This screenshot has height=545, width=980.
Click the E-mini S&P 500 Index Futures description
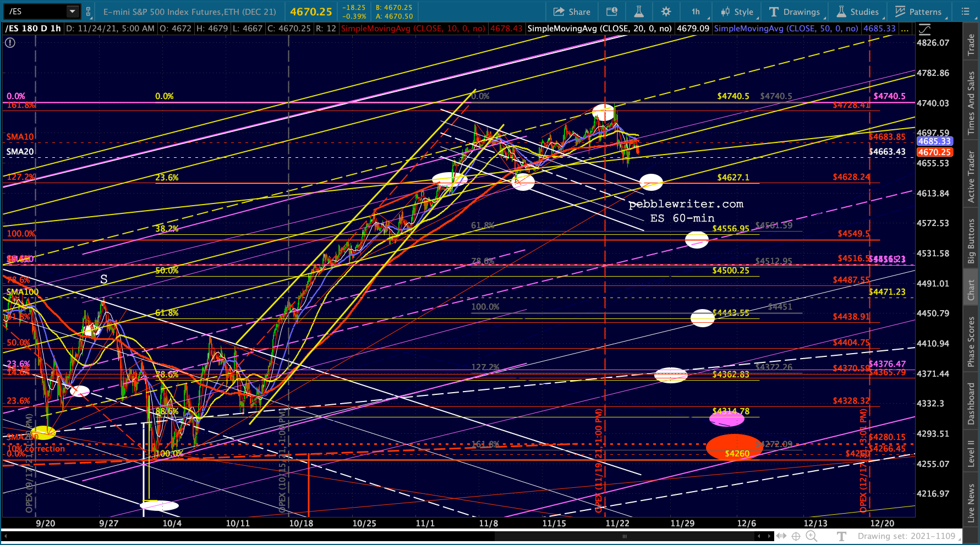click(190, 12)
